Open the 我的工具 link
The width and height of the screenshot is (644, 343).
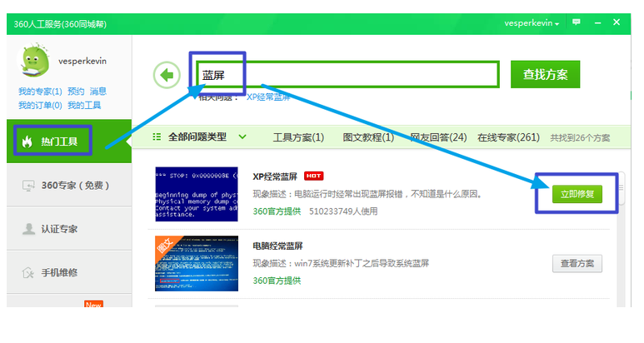click(84, 106)
